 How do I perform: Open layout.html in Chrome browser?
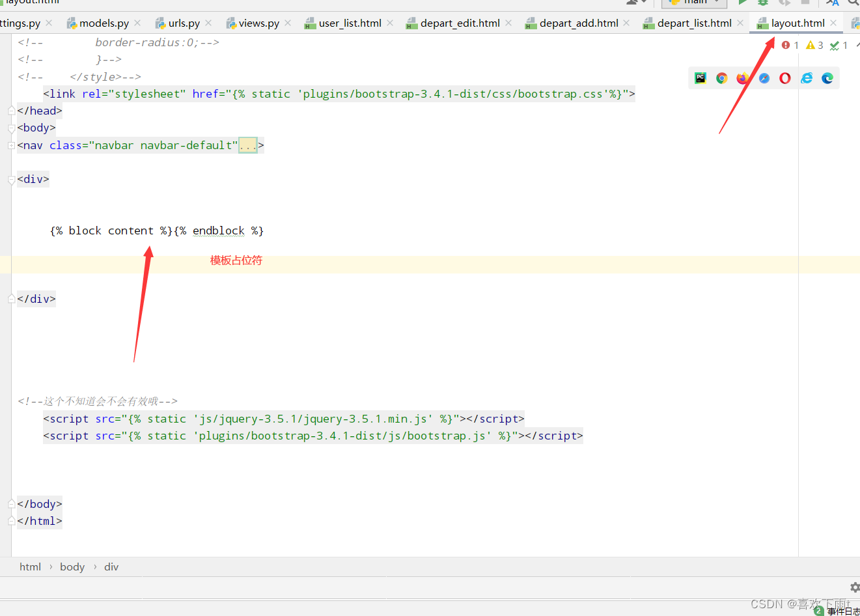721,78
